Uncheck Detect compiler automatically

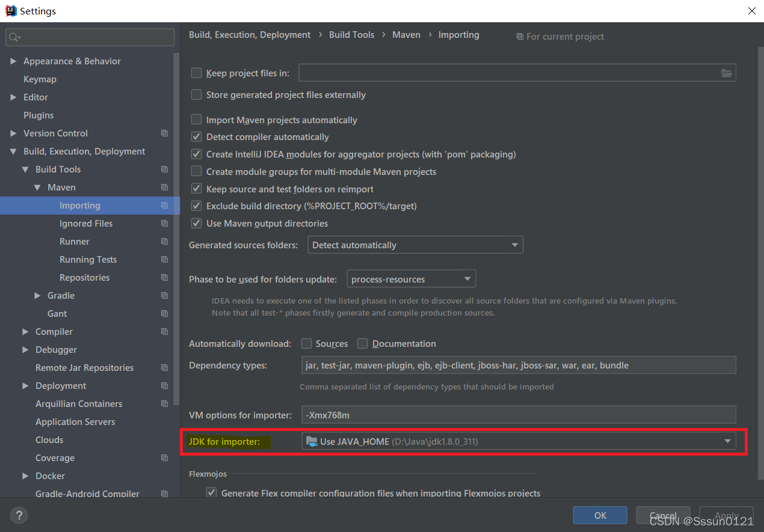click(x=196, y=137)
